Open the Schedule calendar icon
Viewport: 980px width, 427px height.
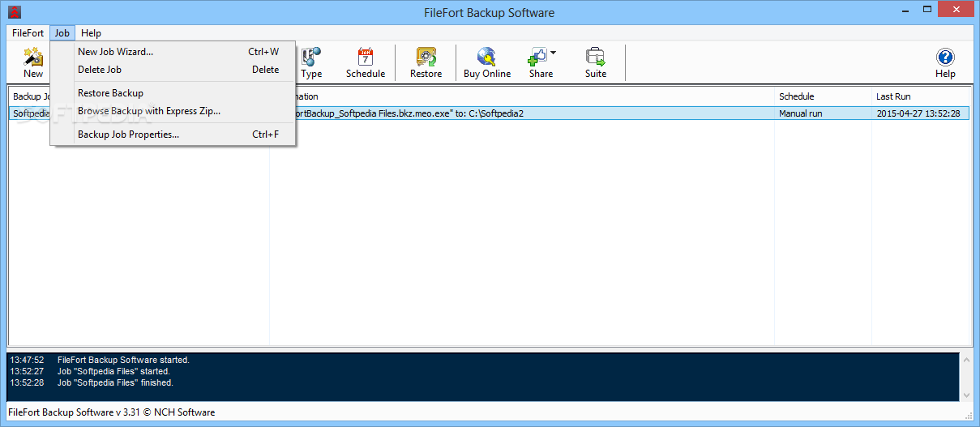(x=366, y=57)
